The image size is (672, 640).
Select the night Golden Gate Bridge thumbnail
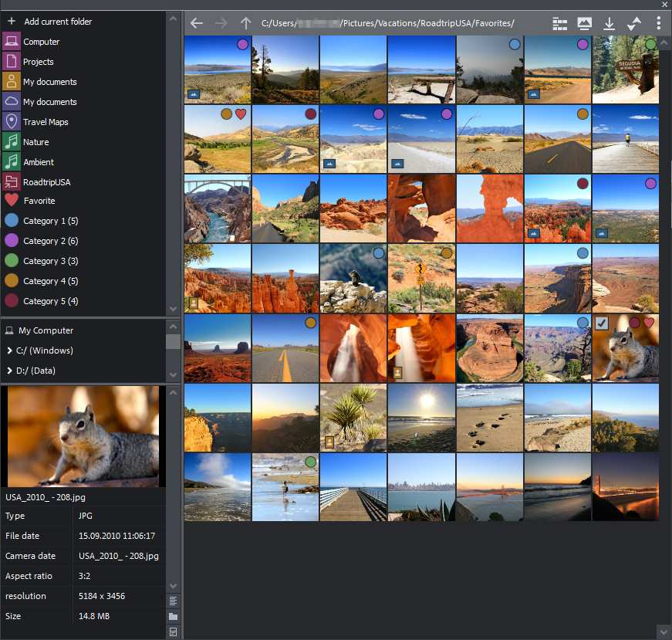pyautogui.click(x=625, y=487)
